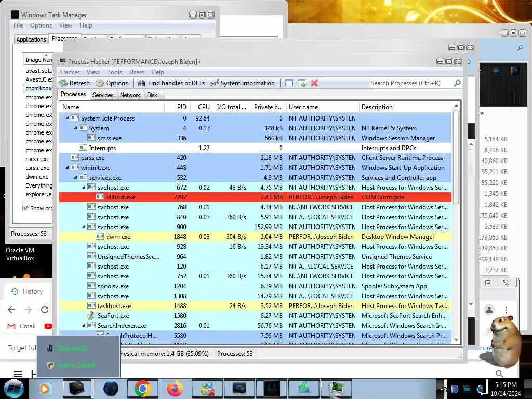This screenshot has width=532, height=399.
Task: Open the Help menu in Process Hacker
Action: pos(157,72)
